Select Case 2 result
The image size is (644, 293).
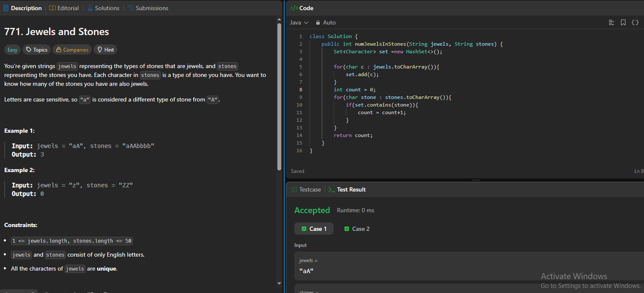tap(357, 229)
